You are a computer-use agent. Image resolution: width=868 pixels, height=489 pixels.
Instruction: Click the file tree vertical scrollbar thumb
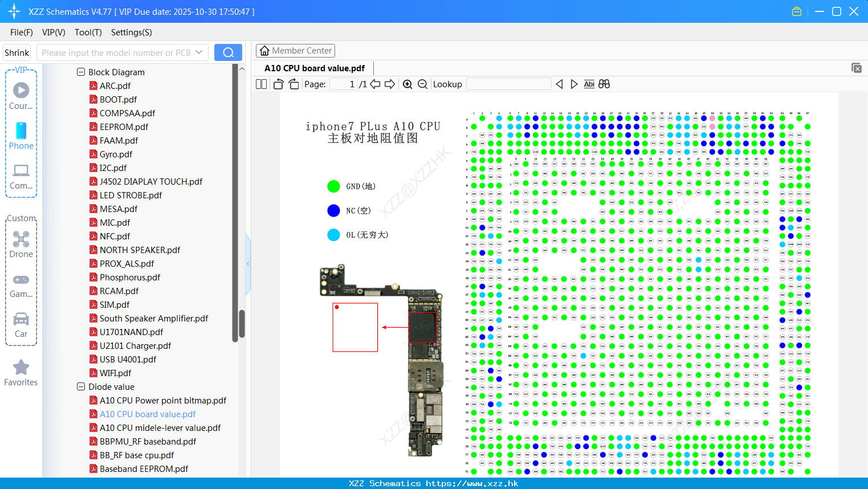(242, 324)
